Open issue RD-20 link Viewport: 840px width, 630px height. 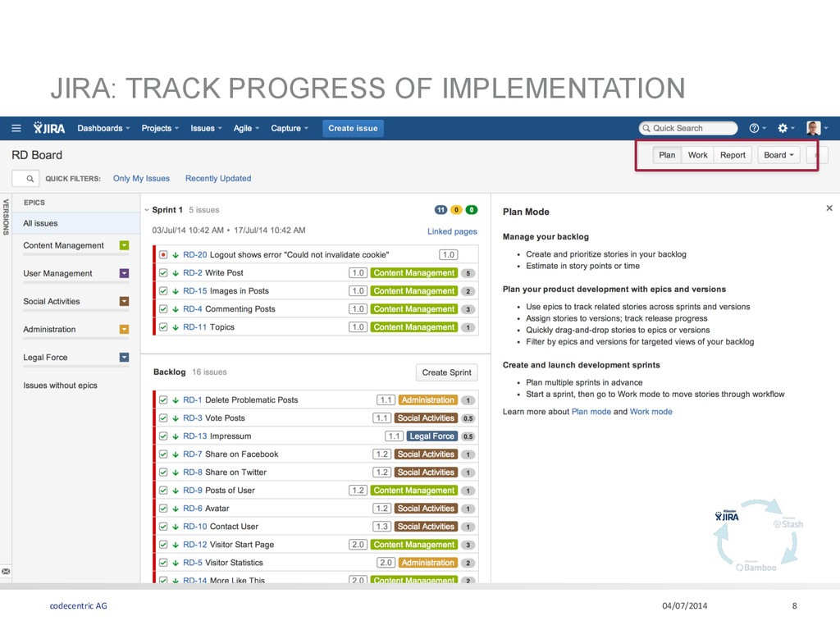(194, 255)
